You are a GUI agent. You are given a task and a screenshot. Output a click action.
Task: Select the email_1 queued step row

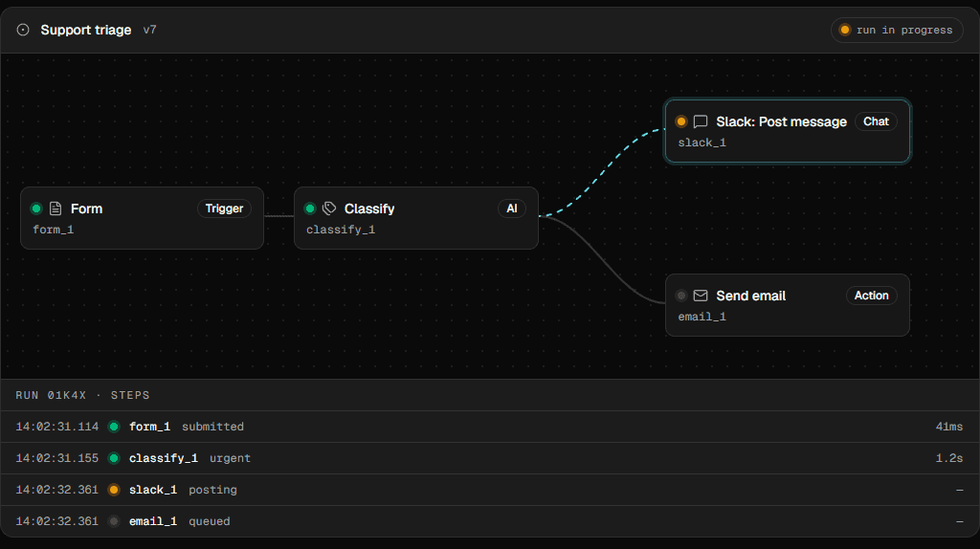(490, 521)
